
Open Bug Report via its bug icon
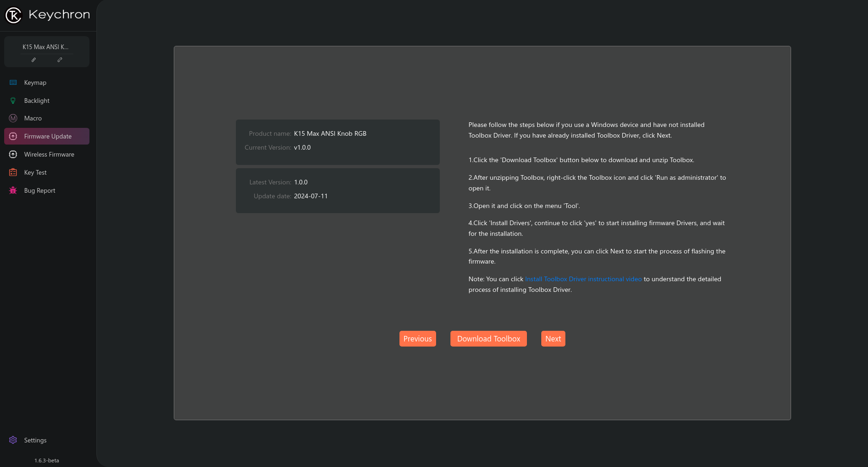pos(13,190)
